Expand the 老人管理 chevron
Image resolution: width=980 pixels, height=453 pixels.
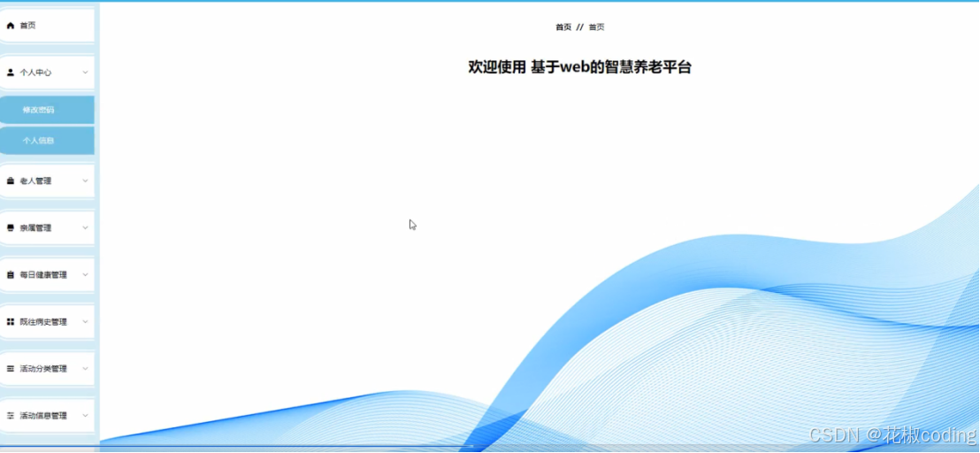pyautogui.click(x=85, y=181)
